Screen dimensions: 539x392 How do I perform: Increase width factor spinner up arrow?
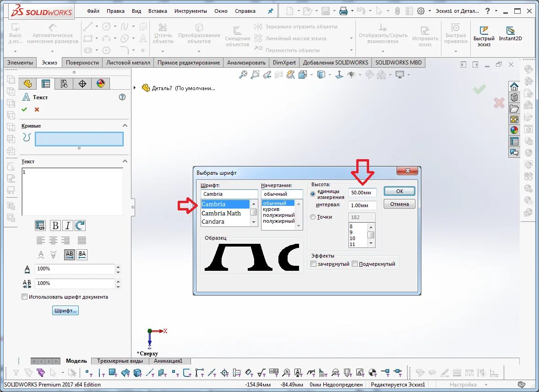tap(118, 267)
